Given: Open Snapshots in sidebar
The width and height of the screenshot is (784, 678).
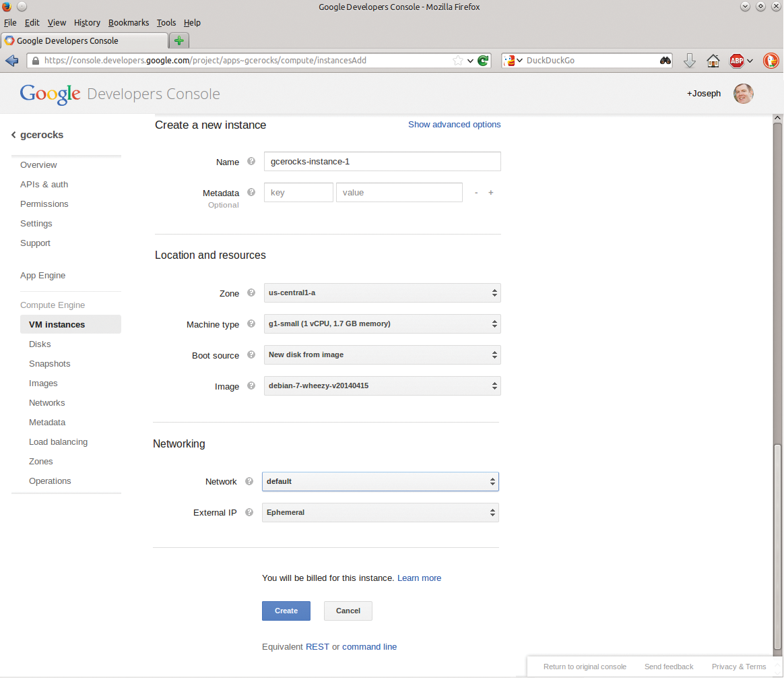Looking at the screenshot, I should 49,363.
